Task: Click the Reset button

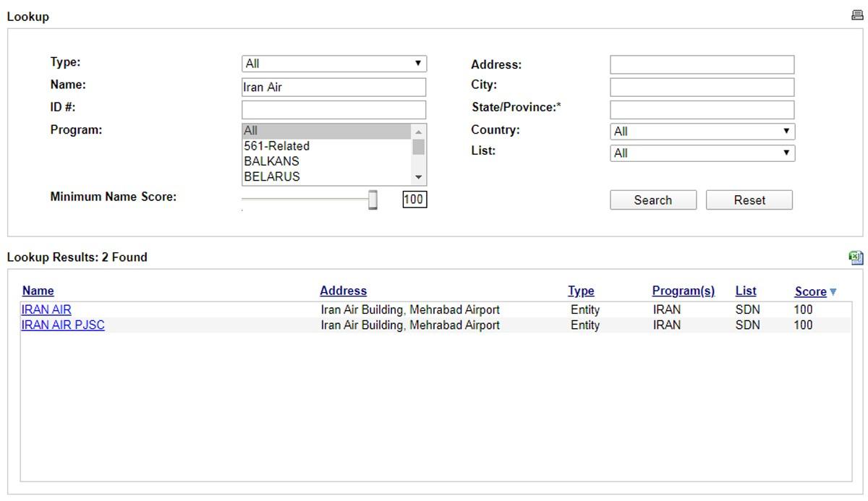Action: click(x=749, y=200)
